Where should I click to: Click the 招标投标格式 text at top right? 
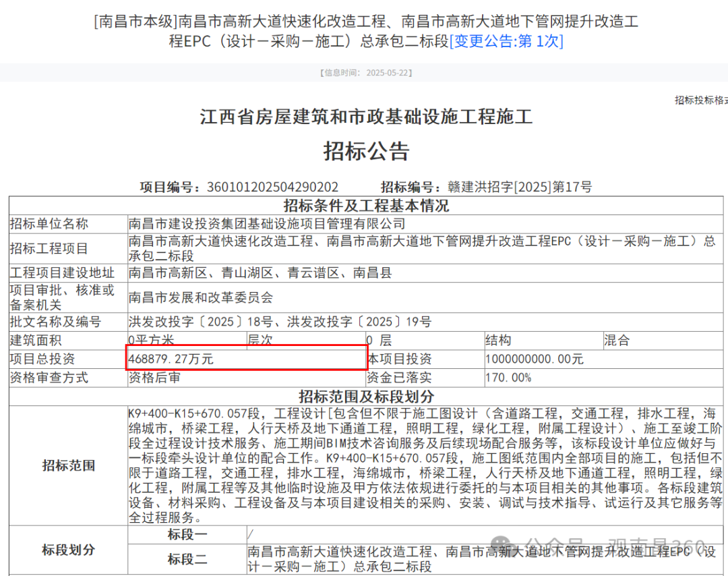(x=701, y=100)
